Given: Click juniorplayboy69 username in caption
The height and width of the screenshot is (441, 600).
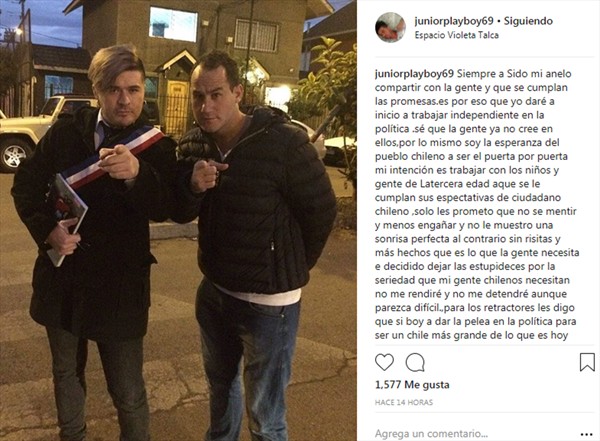Looking at the screenshot, I should point(414,74).
